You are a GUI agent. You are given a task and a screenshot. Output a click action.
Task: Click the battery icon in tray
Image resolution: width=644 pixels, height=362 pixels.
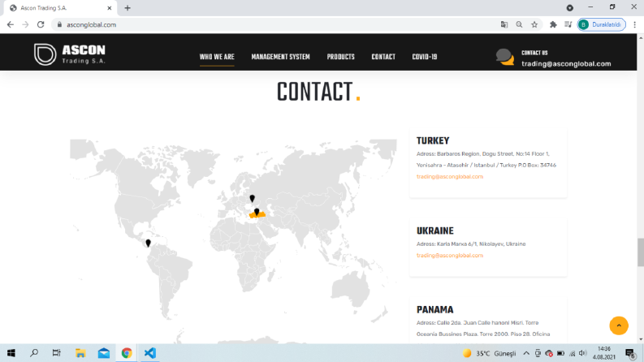(560, 353)
